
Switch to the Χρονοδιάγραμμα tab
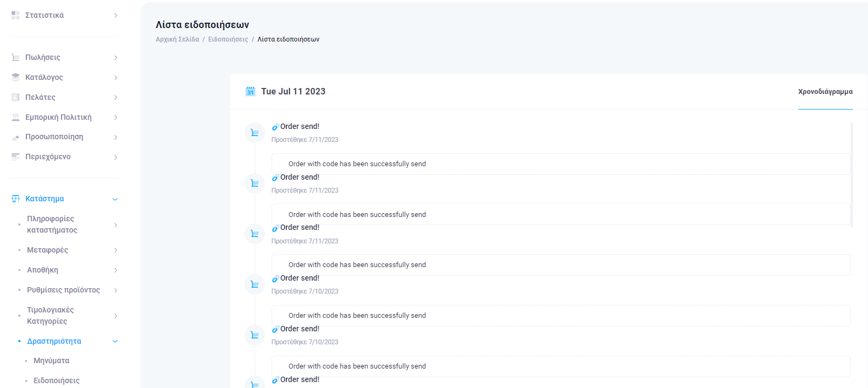[825, 92]
